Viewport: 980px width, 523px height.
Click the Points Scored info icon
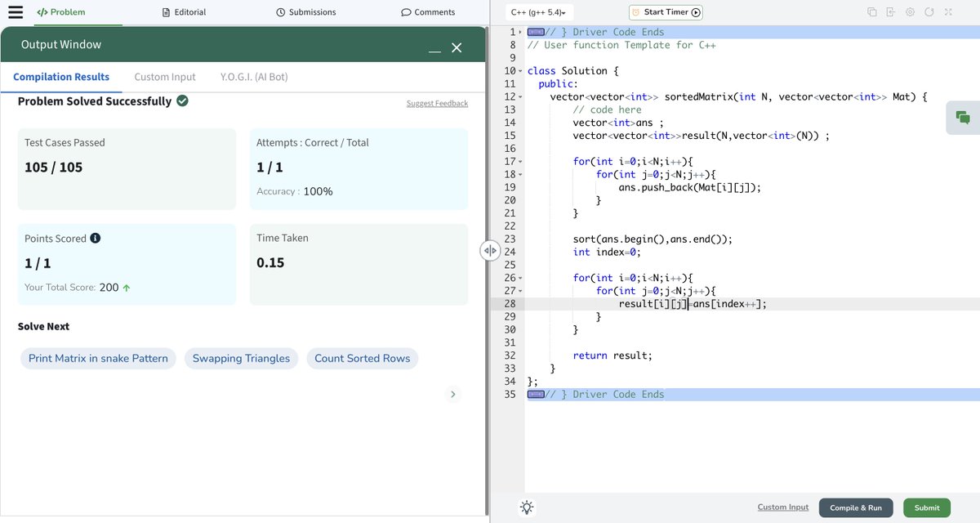pyautogui.click(x=96, y=239)
